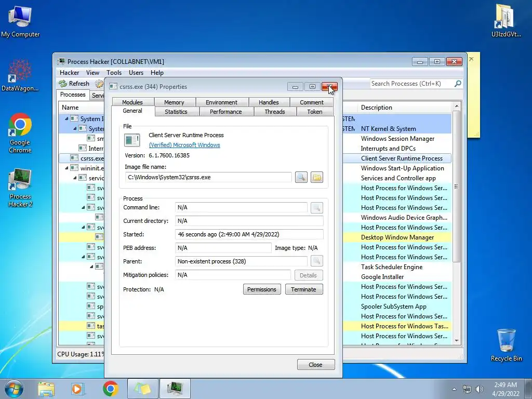532x399 pixels.
Task: Click the Close button in properties dialog
Action: point(315,365)
